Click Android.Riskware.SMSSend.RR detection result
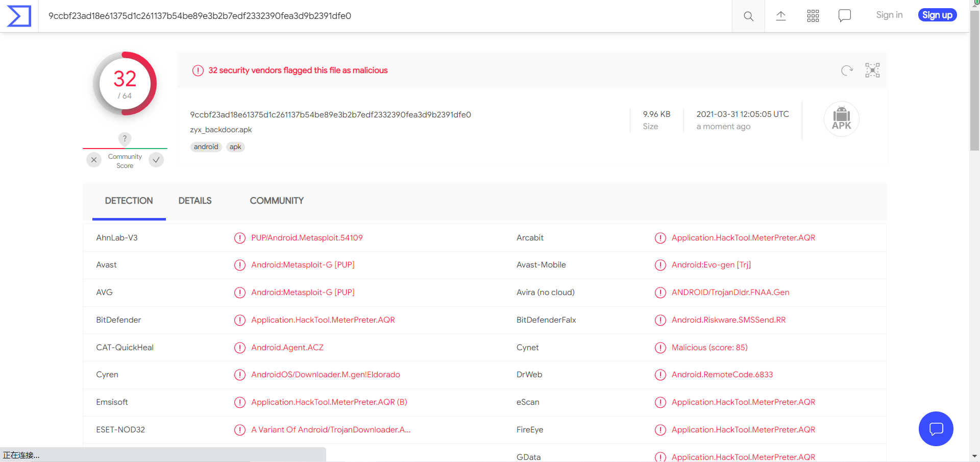The image size is (980, 462). pos(728,320)
